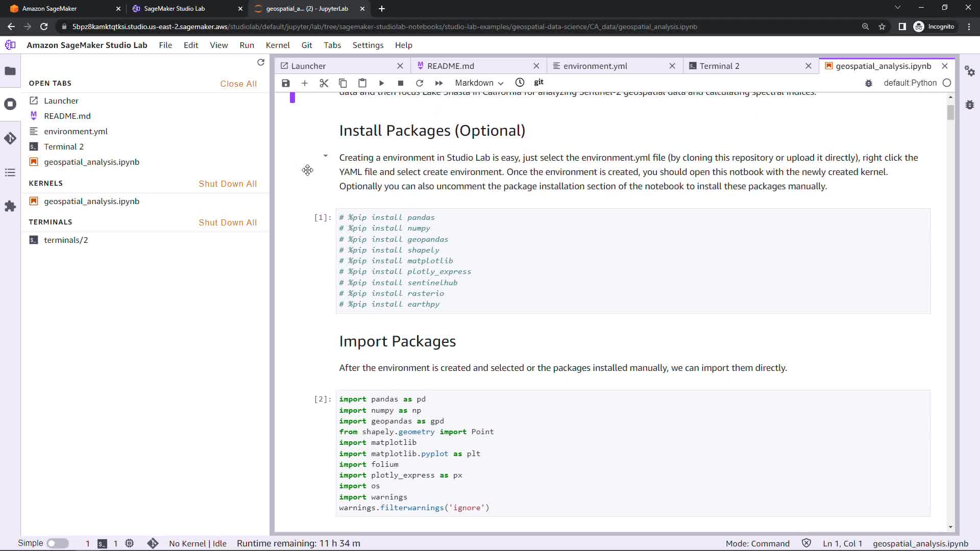This screenshot has width=980, height=551.
Task: Open the Git sidebar panel
Action: [10, 138]
